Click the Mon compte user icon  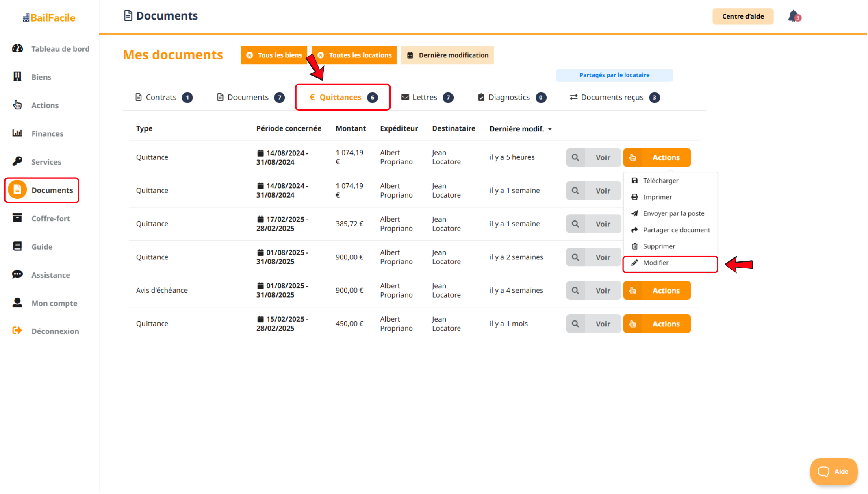click(x=17, y=302)
